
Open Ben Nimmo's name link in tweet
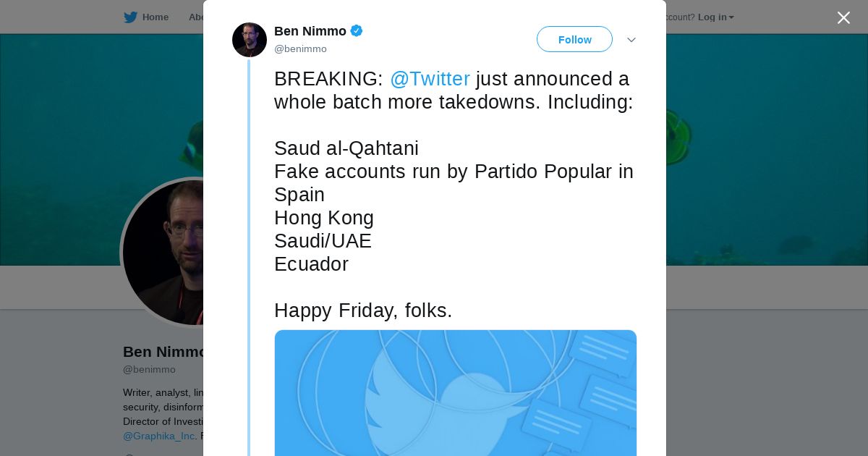tap(310, 31)
